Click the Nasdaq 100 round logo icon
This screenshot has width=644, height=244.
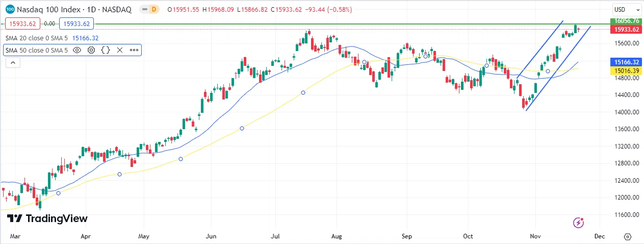(10, 10)
